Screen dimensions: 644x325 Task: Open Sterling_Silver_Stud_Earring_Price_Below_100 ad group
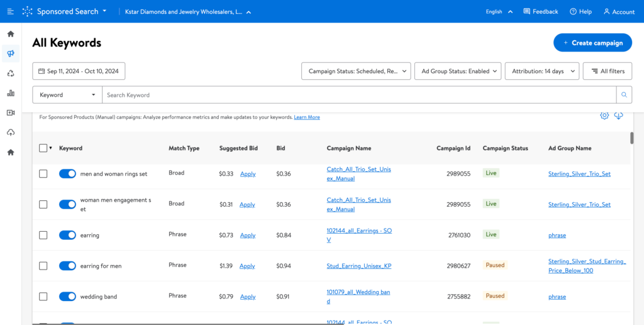pos(587,266)
